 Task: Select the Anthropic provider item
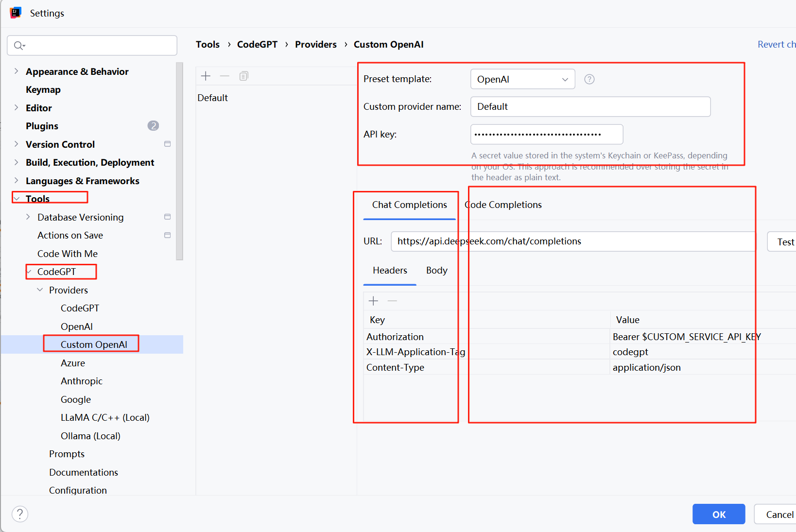point(82,381)
